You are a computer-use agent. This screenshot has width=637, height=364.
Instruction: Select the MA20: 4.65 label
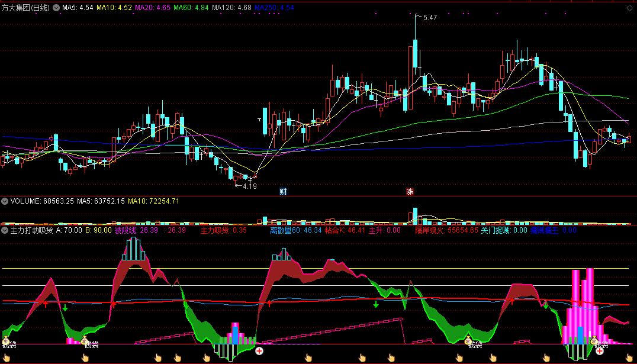153,8
